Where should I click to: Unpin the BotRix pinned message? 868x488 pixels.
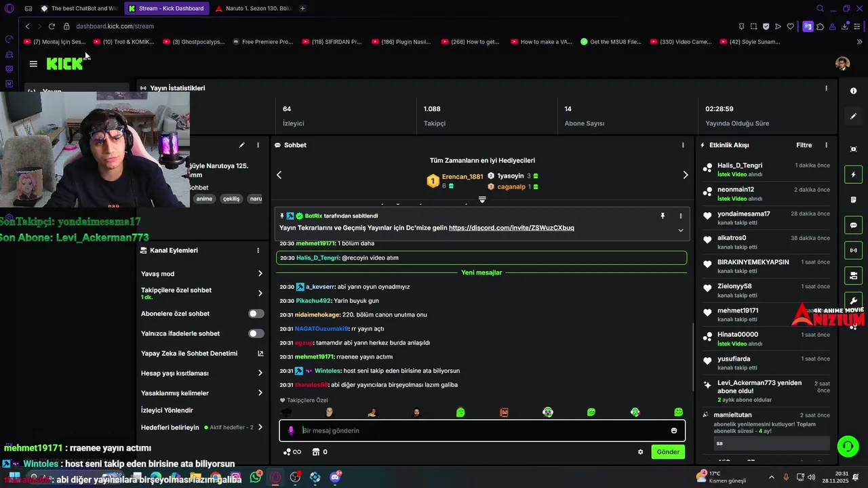[x=663, y=216]
